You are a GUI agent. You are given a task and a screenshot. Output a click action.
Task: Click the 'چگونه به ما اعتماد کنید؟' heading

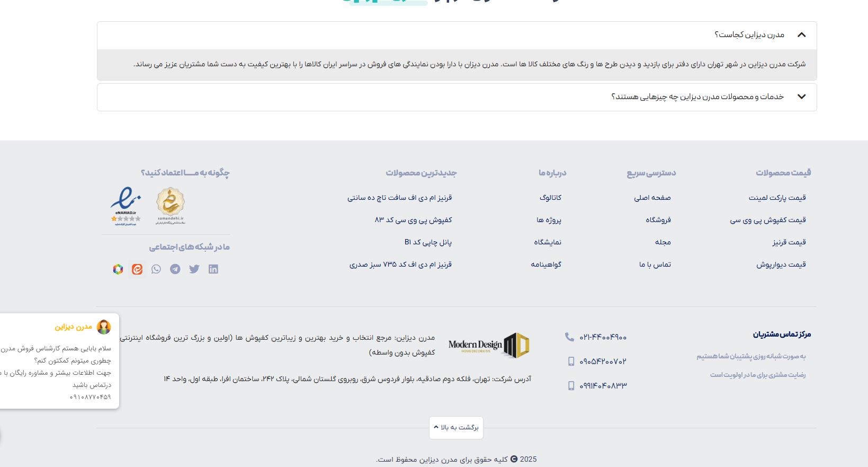tap(185, 173)
